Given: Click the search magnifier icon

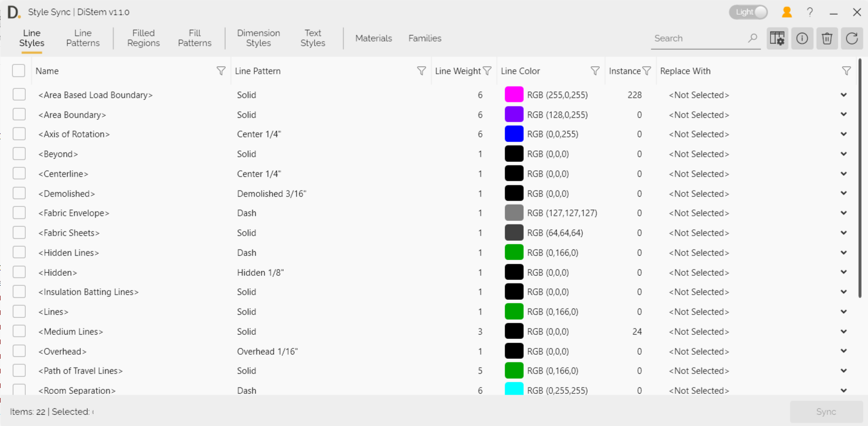Looking at the screenshot, I should pyautogui.click(x=752, y=38).
